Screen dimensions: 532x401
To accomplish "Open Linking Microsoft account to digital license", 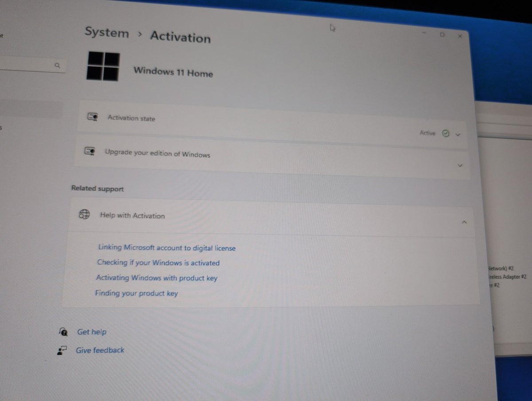I will 167,248.
